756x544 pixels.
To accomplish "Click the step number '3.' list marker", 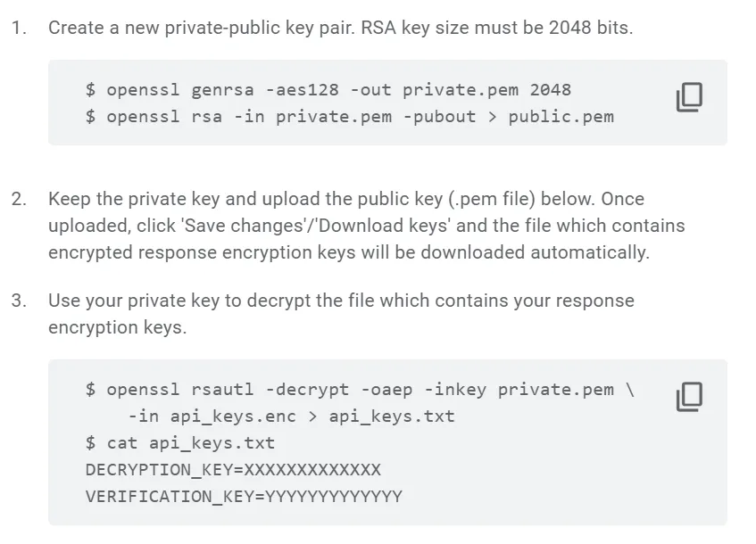I will coord(19,301).
